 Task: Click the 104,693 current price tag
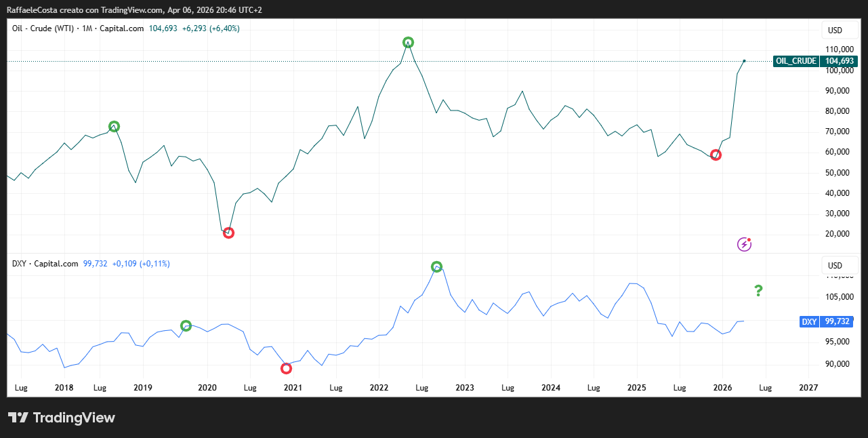[x=839, y=61]
